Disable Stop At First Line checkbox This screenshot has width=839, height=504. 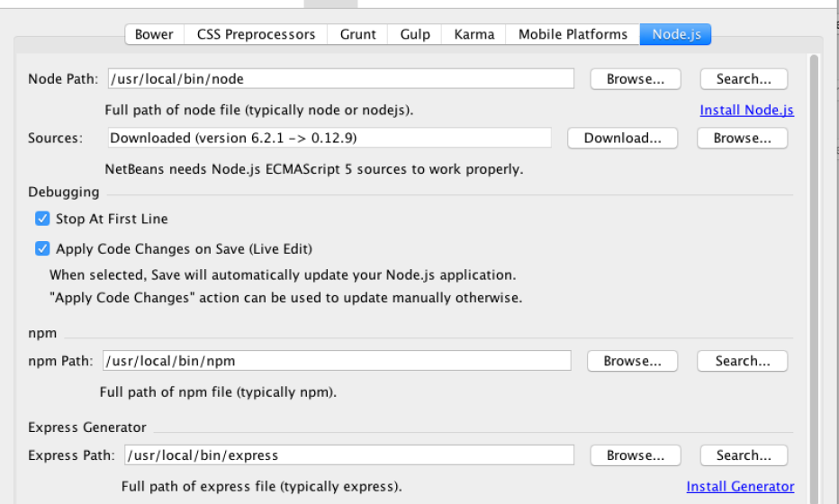click(42, 219)
